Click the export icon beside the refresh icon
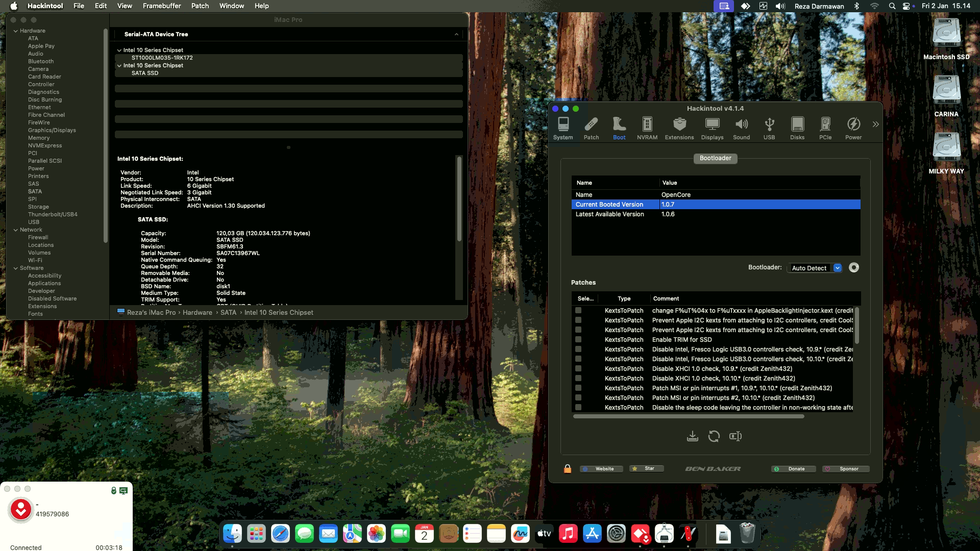The height and width of the screenshot is (551, 980). pyautogui.click(x=736, y=436)
